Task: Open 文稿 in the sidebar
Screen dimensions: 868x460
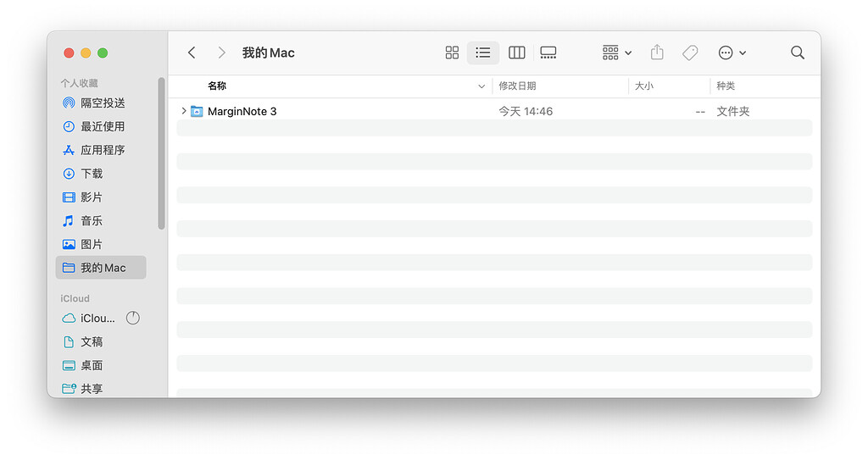Action: coord(101,341)
